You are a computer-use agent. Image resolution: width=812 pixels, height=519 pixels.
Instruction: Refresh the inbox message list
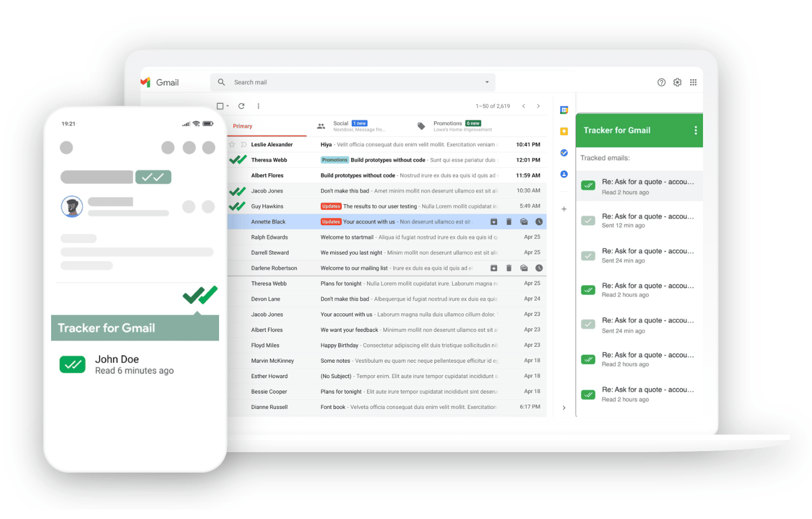tap(241, 106)
